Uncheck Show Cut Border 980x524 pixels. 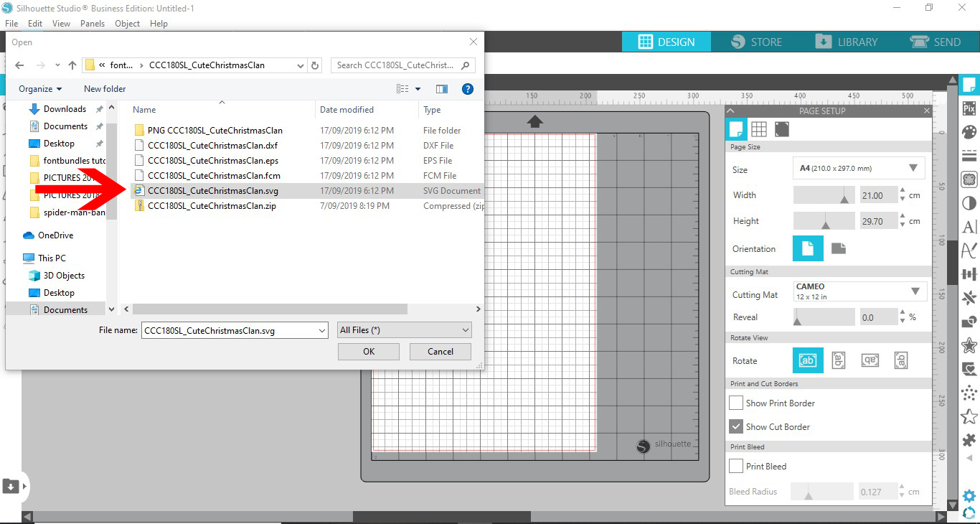(x=736, y=426)
